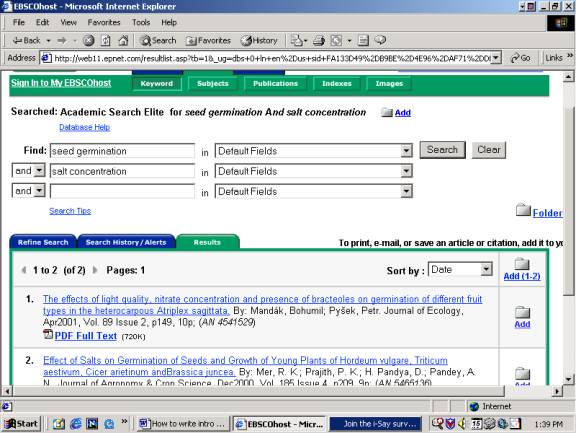Viewport: 576px width, 433px height.
Task: Click the Clear button
Action: (x=489, y=150)
